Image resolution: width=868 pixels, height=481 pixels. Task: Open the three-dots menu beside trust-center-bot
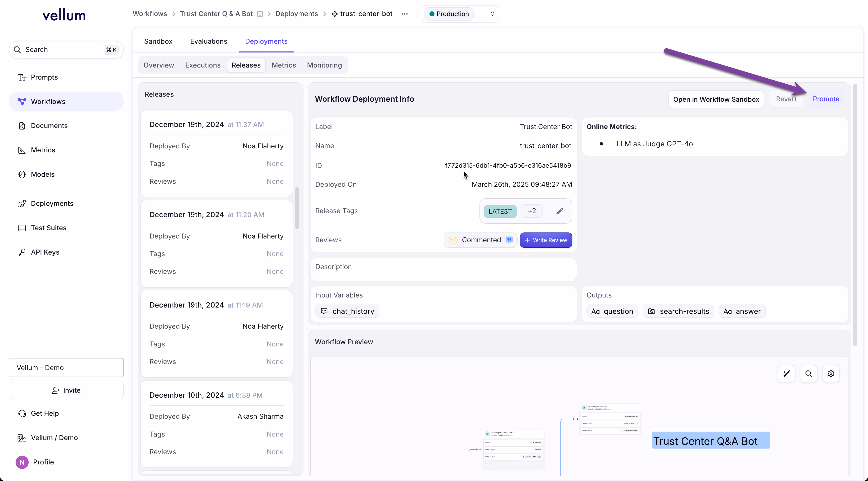pos(405,14)
